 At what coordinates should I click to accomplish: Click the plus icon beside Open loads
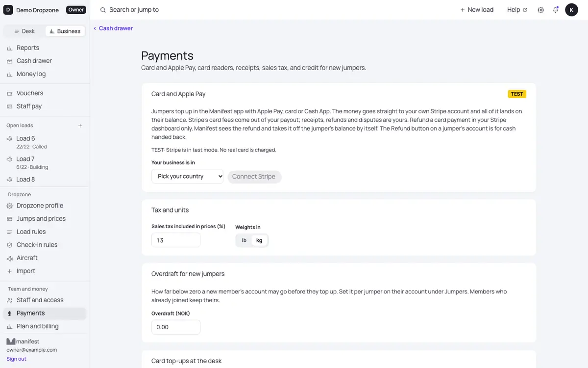(80, 126)
